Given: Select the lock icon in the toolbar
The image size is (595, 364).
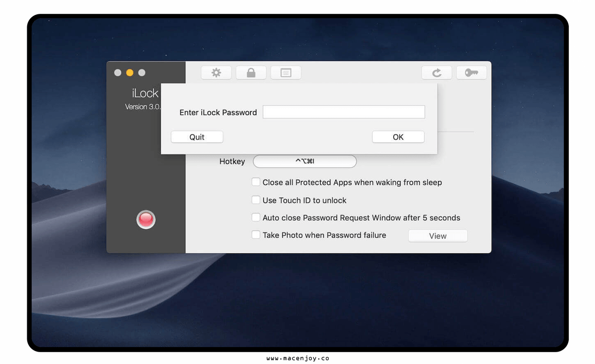Looking at the screenshot, I should (251, 72).
